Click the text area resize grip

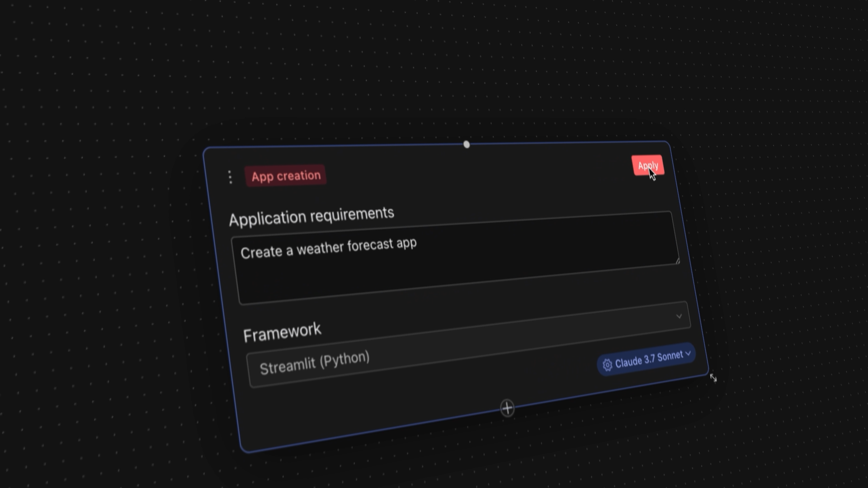[x=677, y=260]
